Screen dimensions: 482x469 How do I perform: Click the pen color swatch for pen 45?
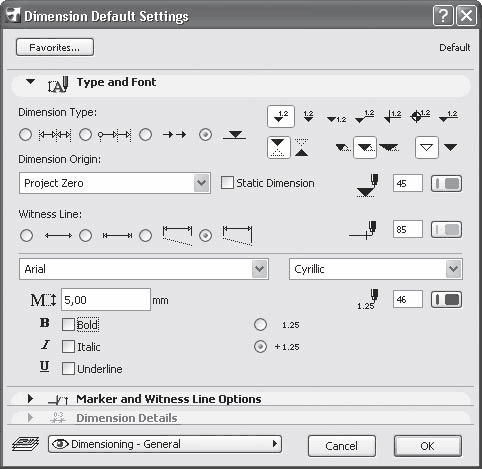(446, 184)
